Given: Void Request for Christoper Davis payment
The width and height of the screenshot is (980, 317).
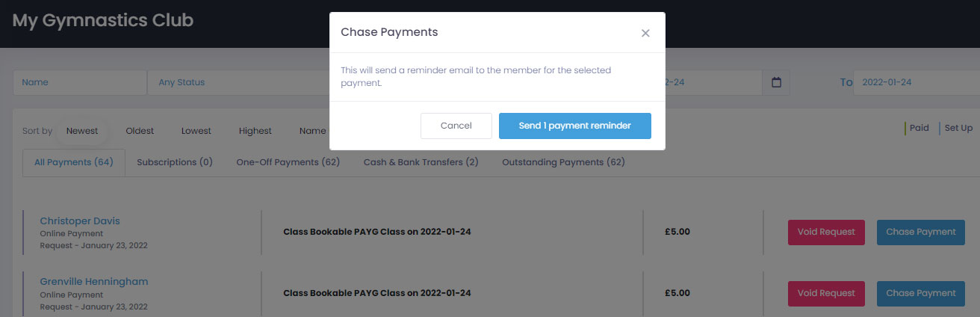Looking at the screenshot, I should click(826, 232).
